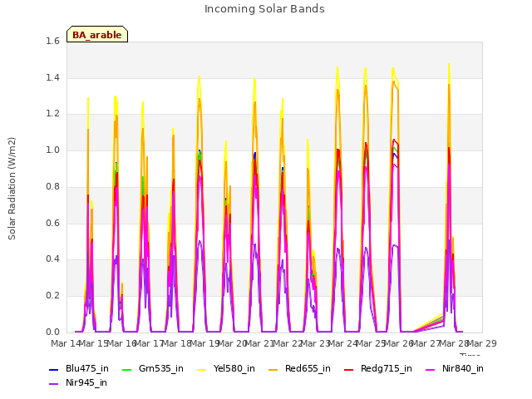Click the purple Nir945_in legend color marker
This screenshot has width=532, height=399.
(x=54, y=384)
